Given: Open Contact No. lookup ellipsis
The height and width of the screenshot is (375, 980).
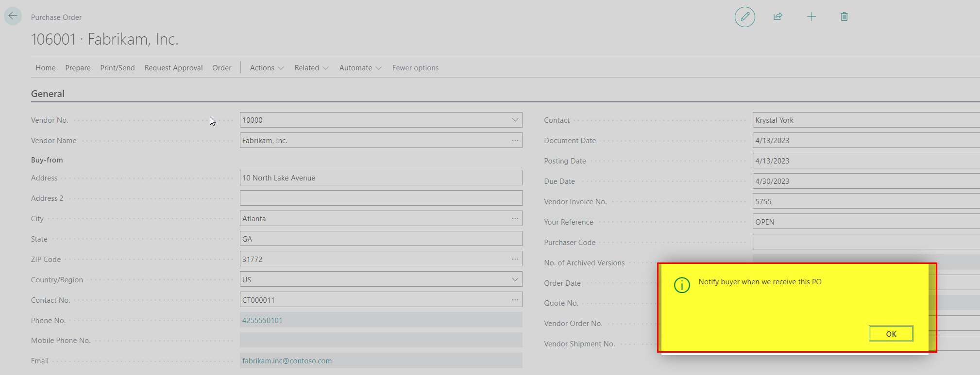Looking at the screenshot, I should tap(515, 300).
